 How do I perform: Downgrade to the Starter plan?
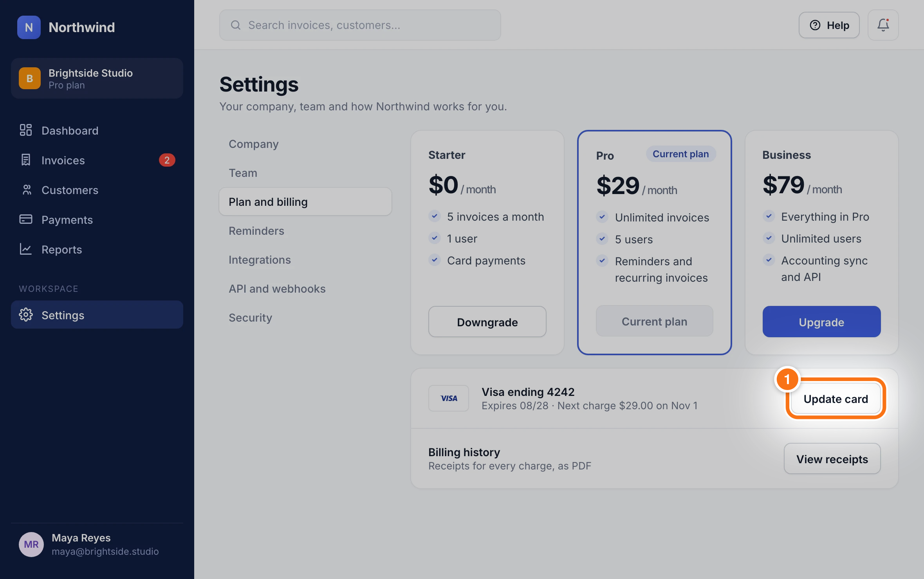[487, 322]
